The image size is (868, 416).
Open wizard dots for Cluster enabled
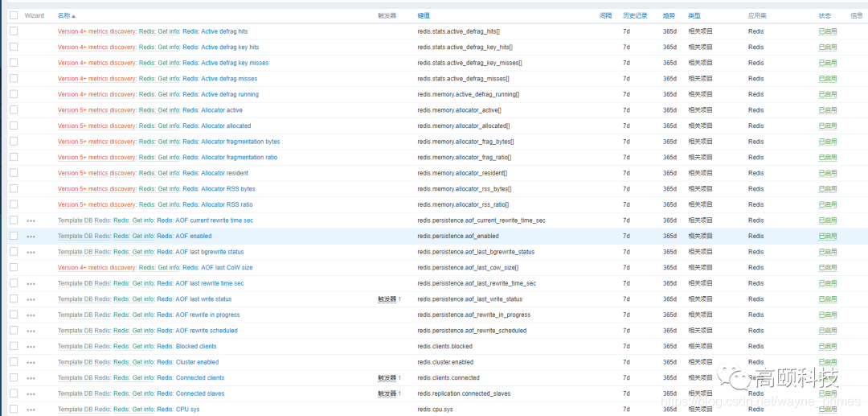click(x=31, y=363)
